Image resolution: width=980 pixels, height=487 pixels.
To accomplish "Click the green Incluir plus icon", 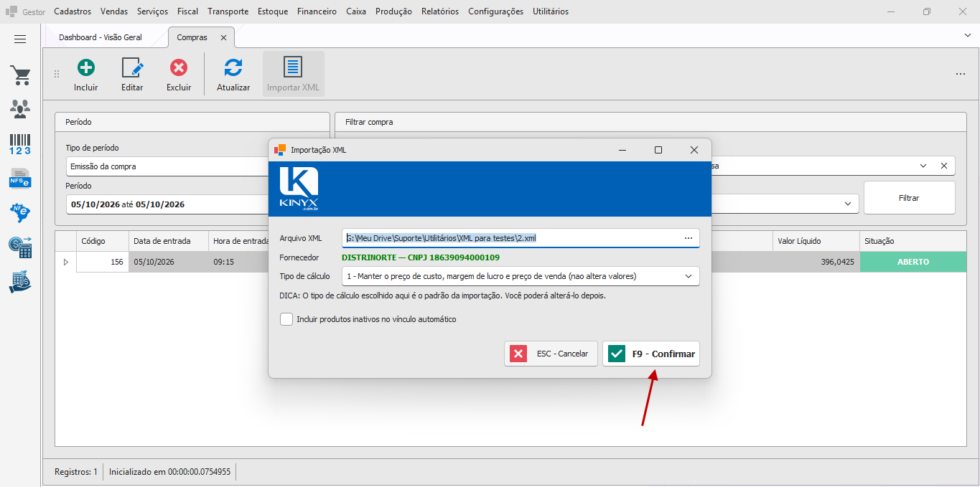I will [86, 68].
